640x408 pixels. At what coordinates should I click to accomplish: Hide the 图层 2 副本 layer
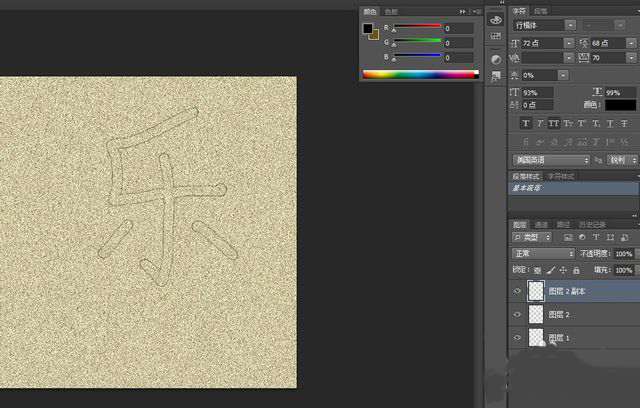[x=517, y=291]
